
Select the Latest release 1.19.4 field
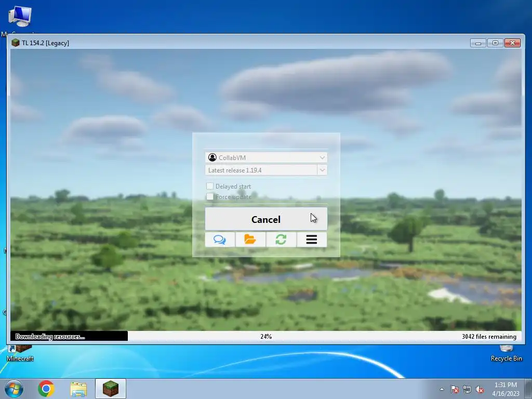(x=261, y=170)
